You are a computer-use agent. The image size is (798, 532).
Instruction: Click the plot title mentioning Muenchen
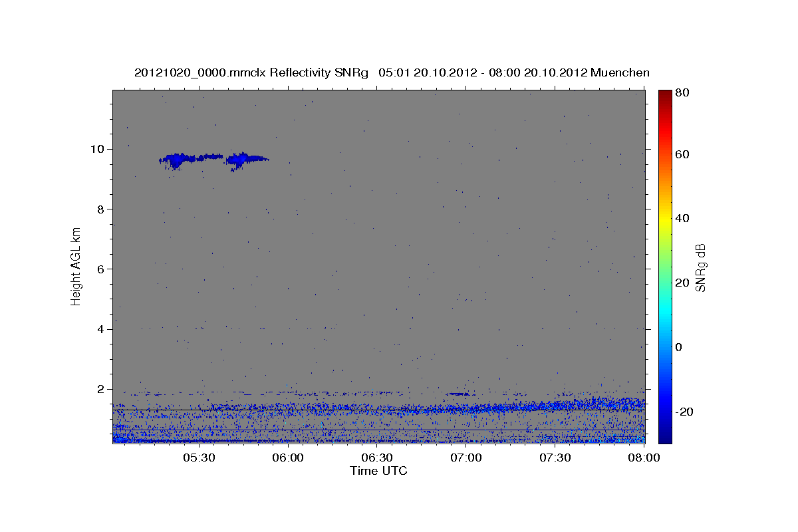[x=392, y=72]
